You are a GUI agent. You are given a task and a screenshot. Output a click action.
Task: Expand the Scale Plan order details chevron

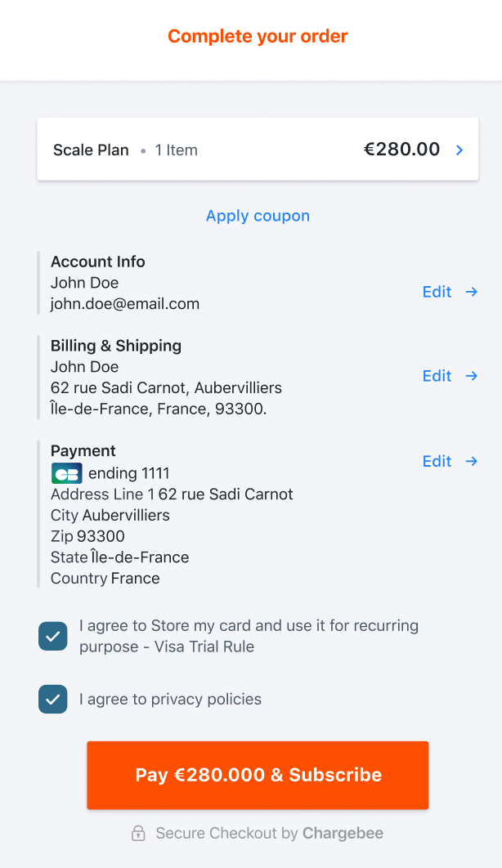pos(459,150)
